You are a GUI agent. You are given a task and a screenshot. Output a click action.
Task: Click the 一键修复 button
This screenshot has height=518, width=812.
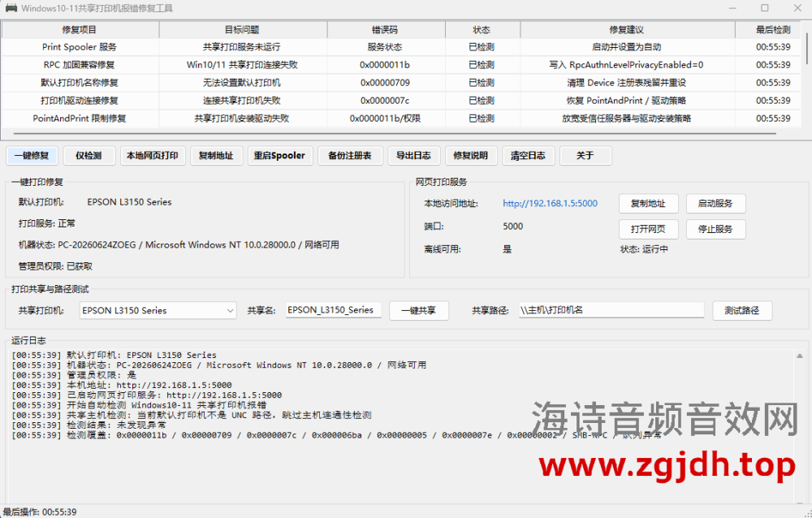[32, 155]
